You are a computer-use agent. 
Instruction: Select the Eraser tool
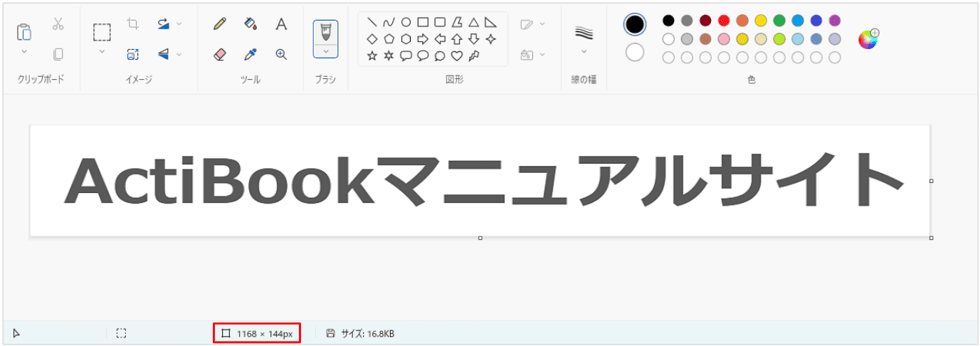click(x=220, y=54)
